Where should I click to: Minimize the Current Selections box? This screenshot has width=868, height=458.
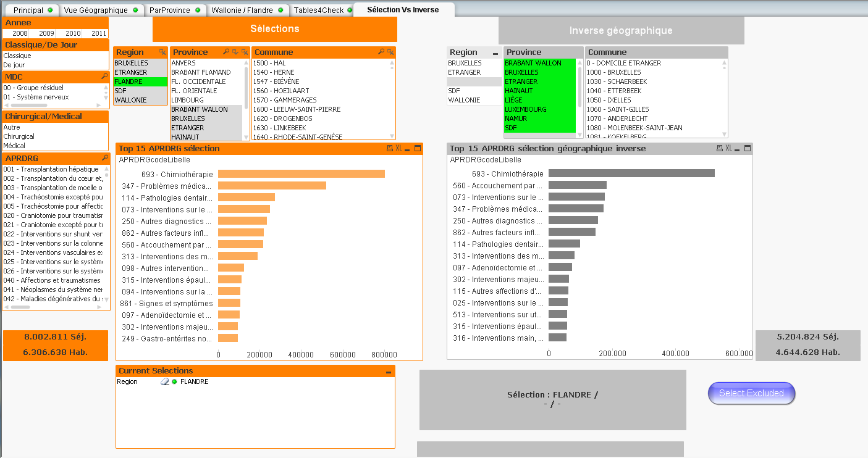tap(389, 372)
